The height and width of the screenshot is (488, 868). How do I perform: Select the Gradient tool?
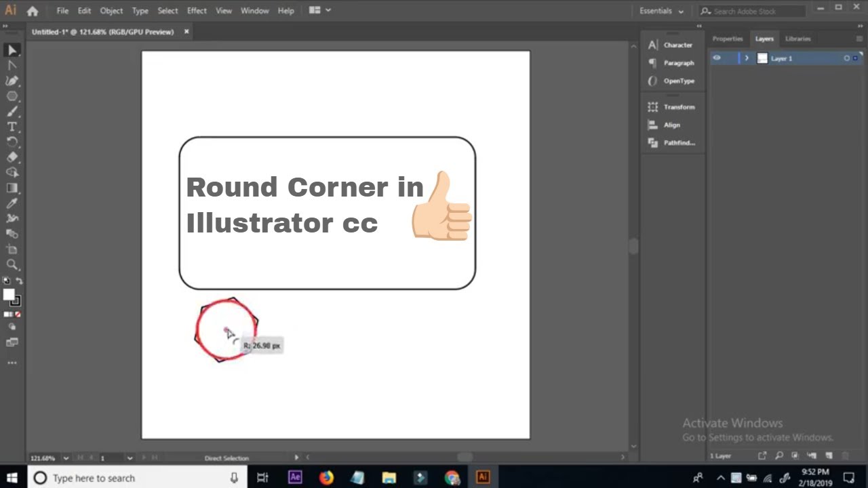pyautogui.click(x=12, y=188)
